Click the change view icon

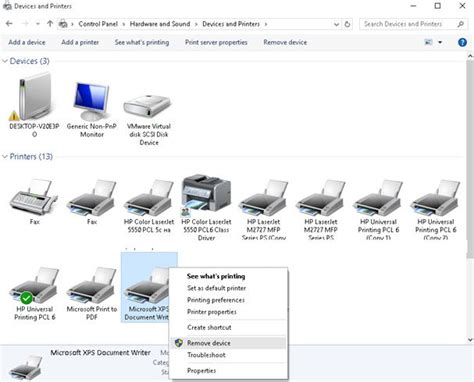[x=428, y=42]
